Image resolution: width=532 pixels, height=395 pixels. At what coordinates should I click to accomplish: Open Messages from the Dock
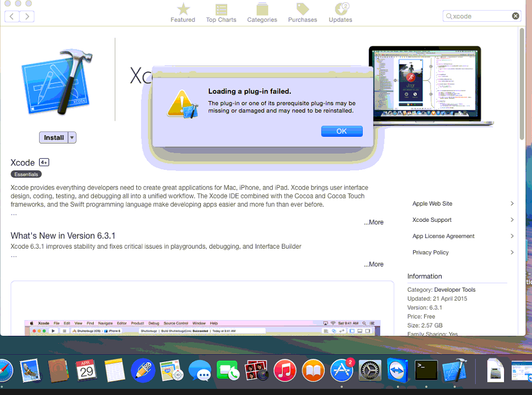[200, 370]
